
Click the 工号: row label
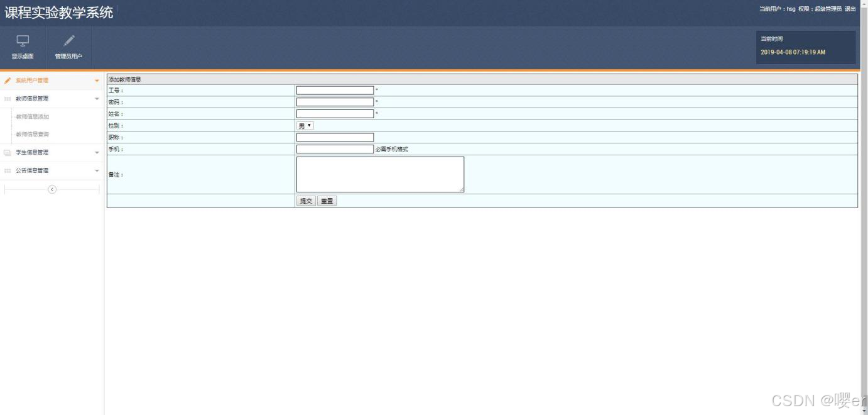click(116, 91)
